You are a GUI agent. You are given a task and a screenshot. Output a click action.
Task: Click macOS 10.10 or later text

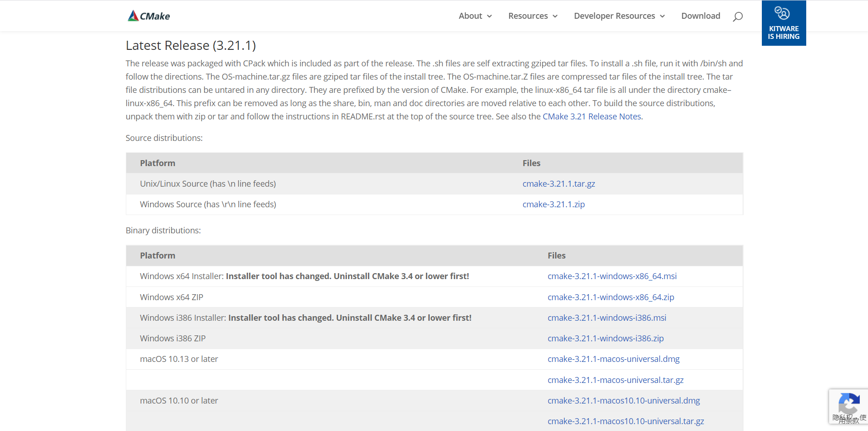179,401
